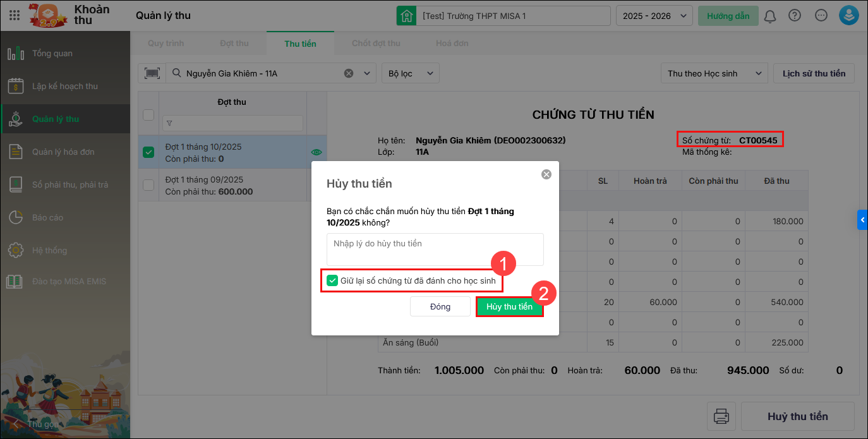The image size is (868, 439).
Task: Open the student search dropdown arrow
Action: [366, 73]
